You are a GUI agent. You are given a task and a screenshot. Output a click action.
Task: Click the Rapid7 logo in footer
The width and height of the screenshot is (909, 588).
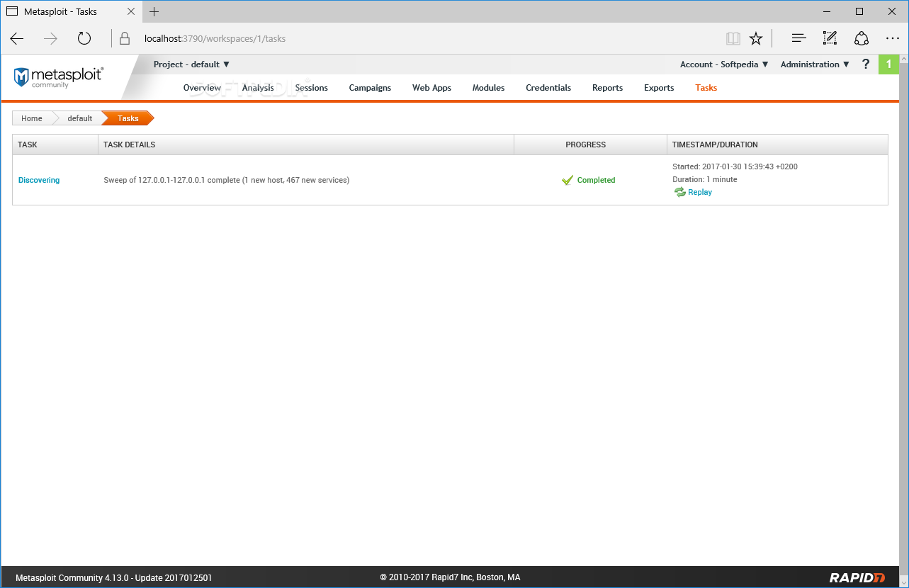(x=857, y=577)
